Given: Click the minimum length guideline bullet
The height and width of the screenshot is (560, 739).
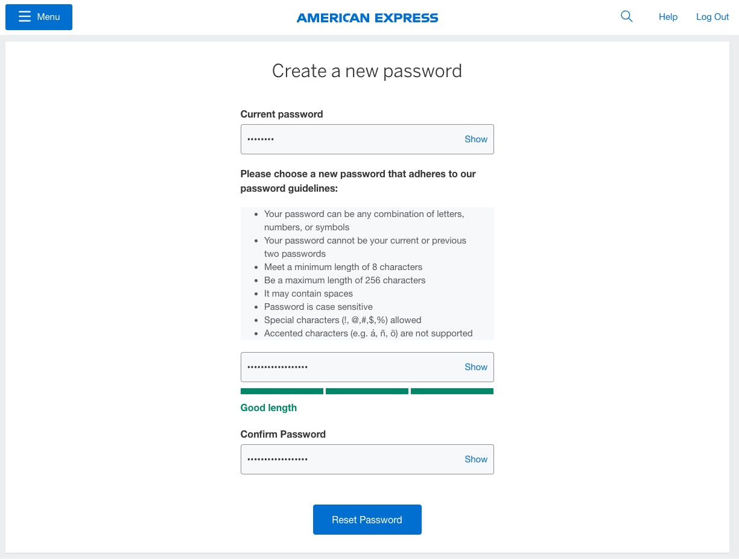Looking at the screenshot, I should point(343,266).
